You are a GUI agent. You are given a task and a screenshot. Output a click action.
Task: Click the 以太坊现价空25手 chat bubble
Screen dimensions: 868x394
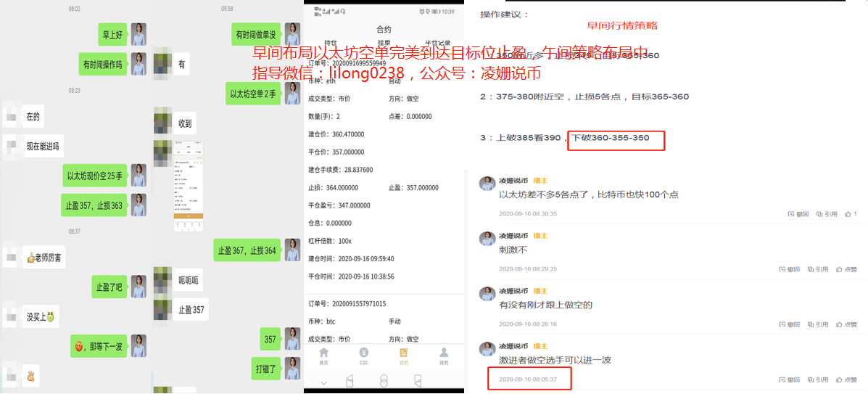[x=95, y=176]
